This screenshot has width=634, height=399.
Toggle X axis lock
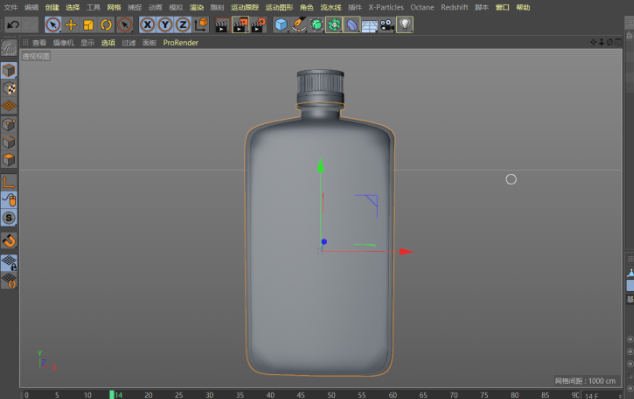(x=148, y=25)
